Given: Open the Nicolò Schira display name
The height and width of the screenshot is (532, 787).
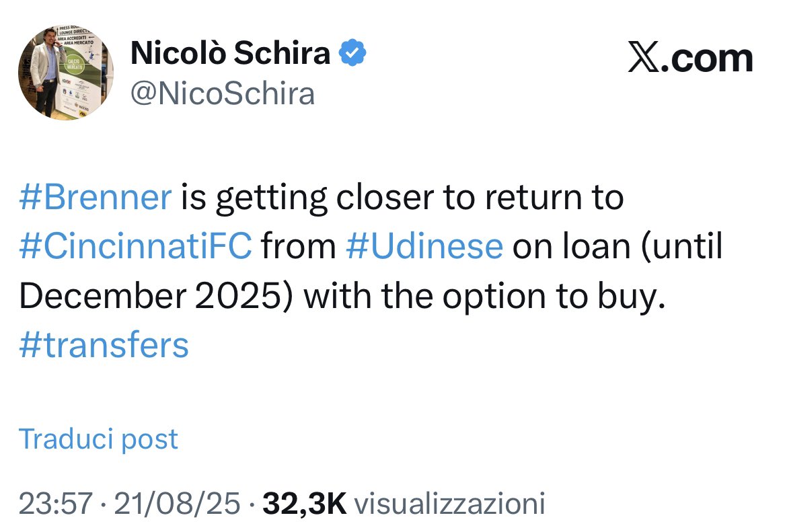Looking at the screenshot, I should point(230,54).
